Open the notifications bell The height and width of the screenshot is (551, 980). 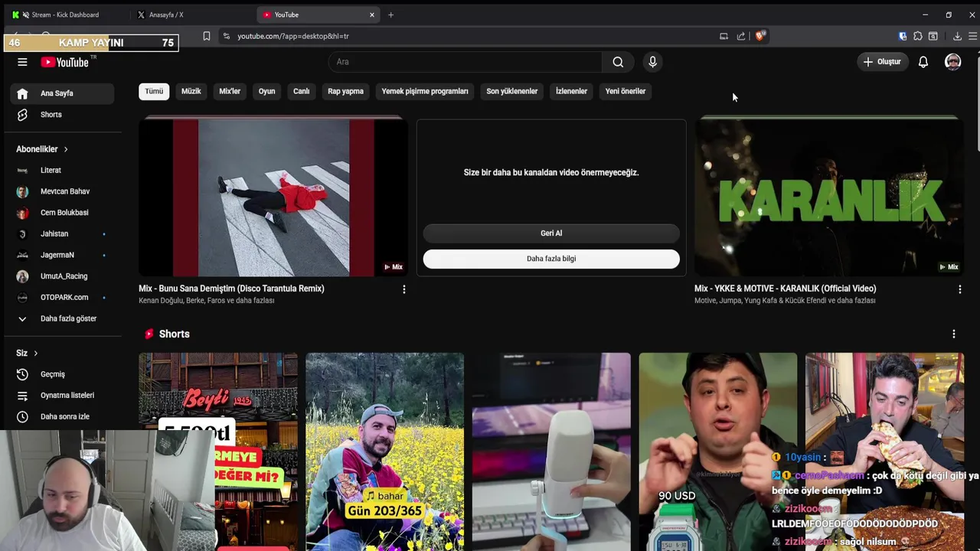(923, 62)
